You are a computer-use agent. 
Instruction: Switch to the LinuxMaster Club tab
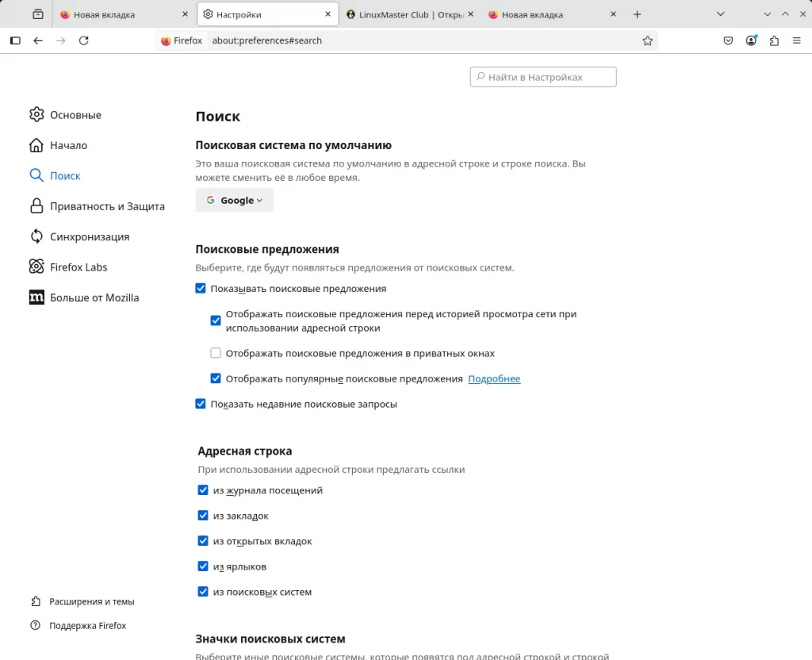tap(409, 14)
